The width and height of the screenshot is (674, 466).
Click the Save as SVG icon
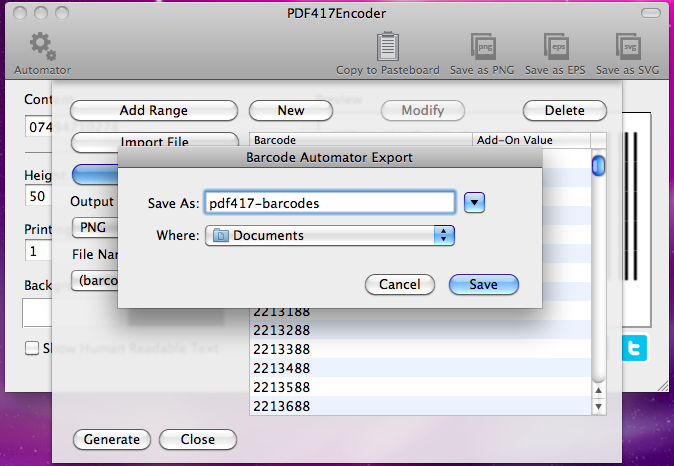[x=628, y=46]
